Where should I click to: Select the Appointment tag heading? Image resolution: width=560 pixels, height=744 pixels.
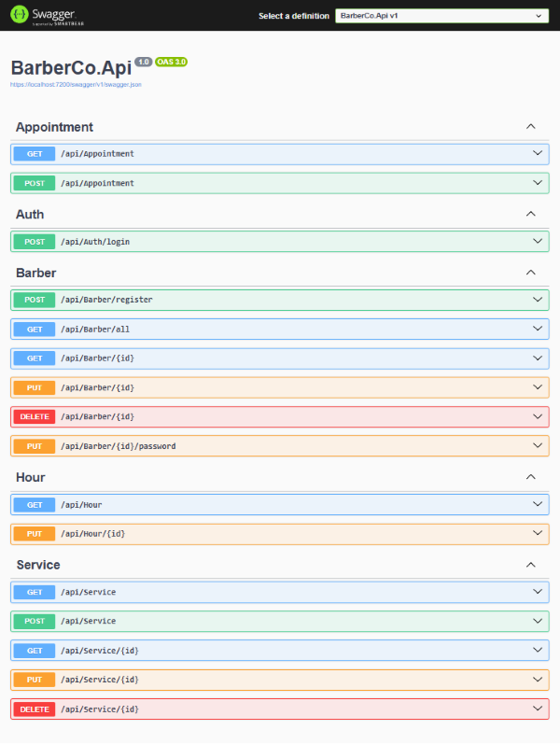(54, 127)
